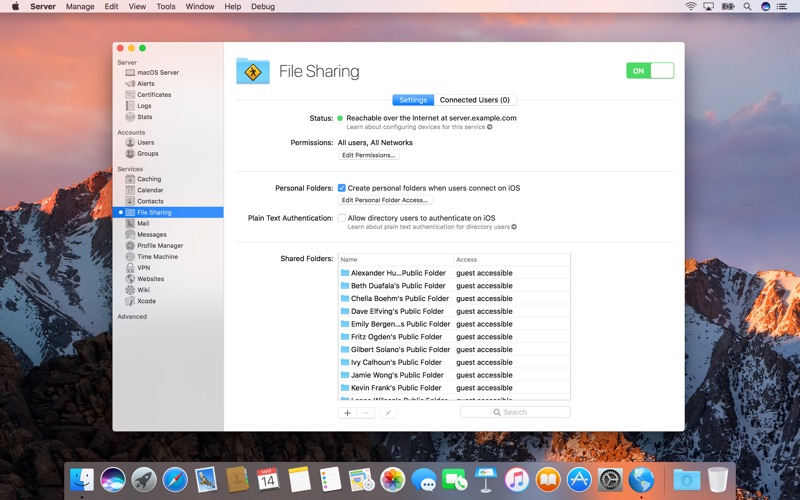Open the Contacts service
The image size is (800, 500).
(x=144, y=201)
